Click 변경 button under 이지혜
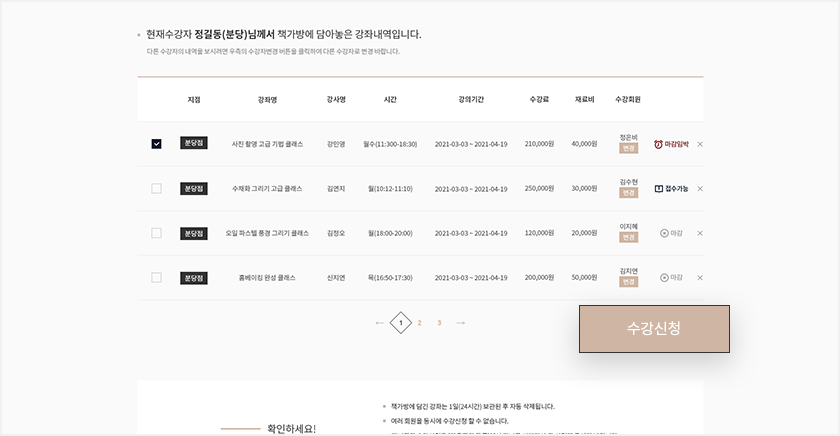Image resolution: width=840 pixels, height=436 pixels. point(628,237)
